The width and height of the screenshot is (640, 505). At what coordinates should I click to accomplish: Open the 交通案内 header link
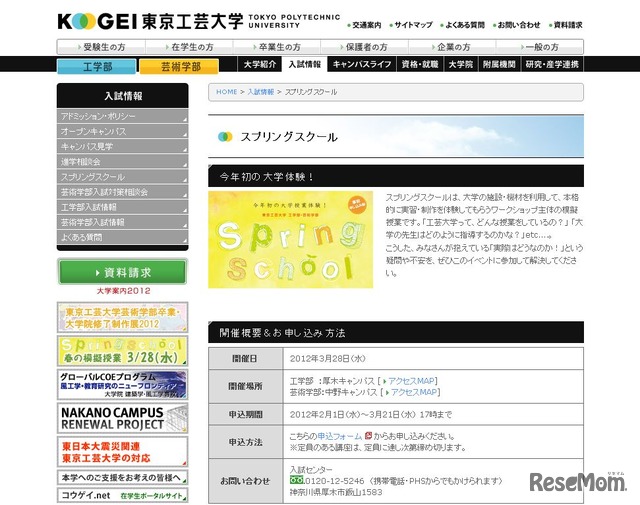click(364, 25)
